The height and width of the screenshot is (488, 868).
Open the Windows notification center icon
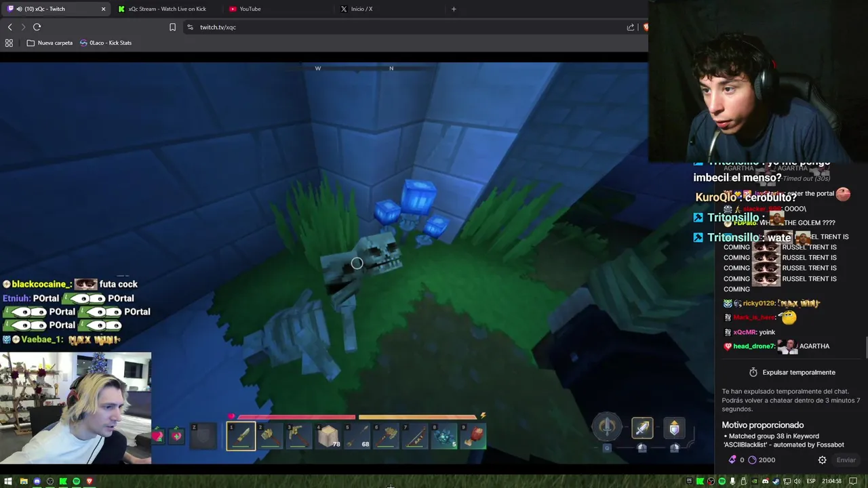[x=853, y=481]
